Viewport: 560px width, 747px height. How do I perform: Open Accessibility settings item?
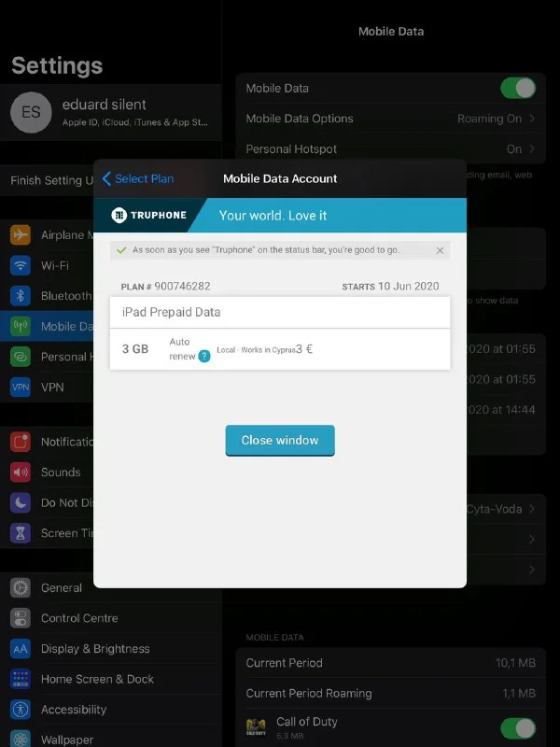[x=73, y=710]
